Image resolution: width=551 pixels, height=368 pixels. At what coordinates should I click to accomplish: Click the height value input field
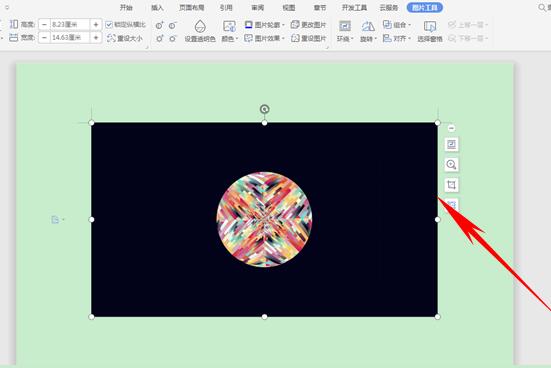70,25
